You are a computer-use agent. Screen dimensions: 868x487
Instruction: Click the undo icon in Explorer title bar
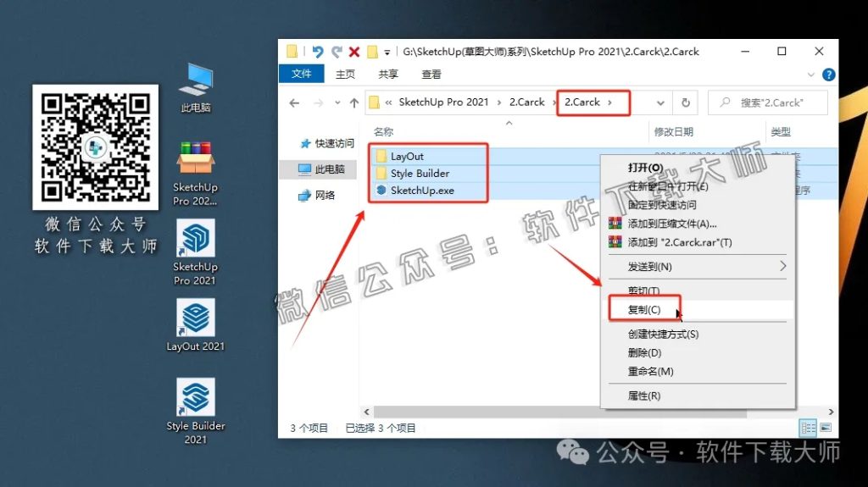317,52
